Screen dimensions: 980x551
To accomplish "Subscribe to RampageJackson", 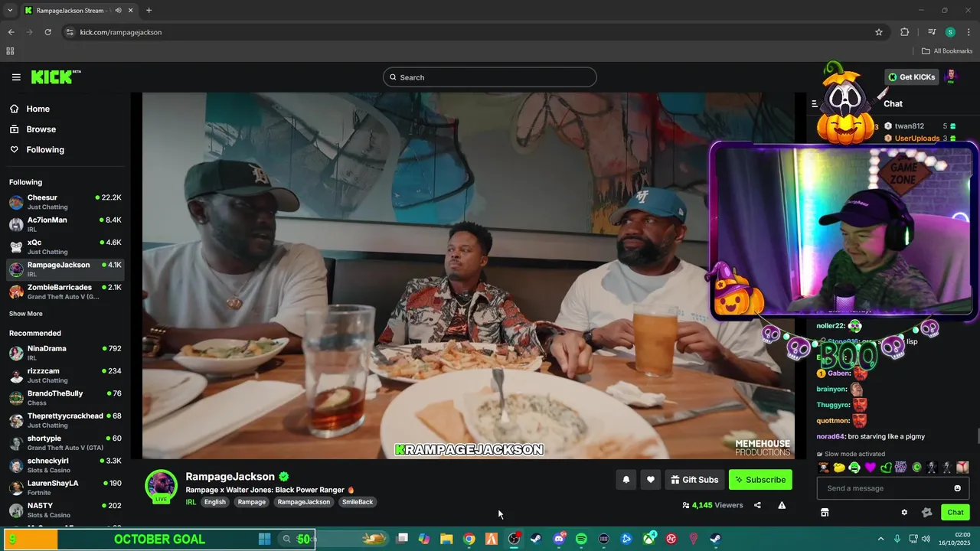I will [760, 480].
